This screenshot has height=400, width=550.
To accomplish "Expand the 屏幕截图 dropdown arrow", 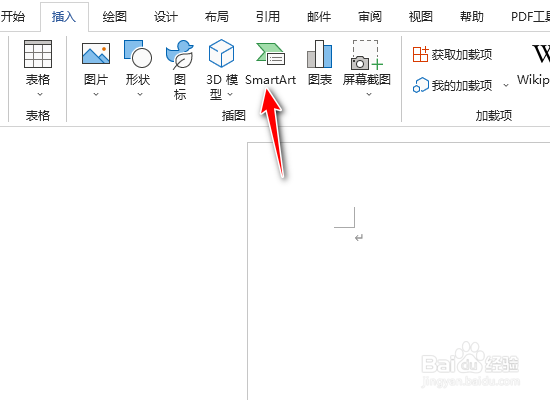I will pyautogui.click(x=369, y=94).
